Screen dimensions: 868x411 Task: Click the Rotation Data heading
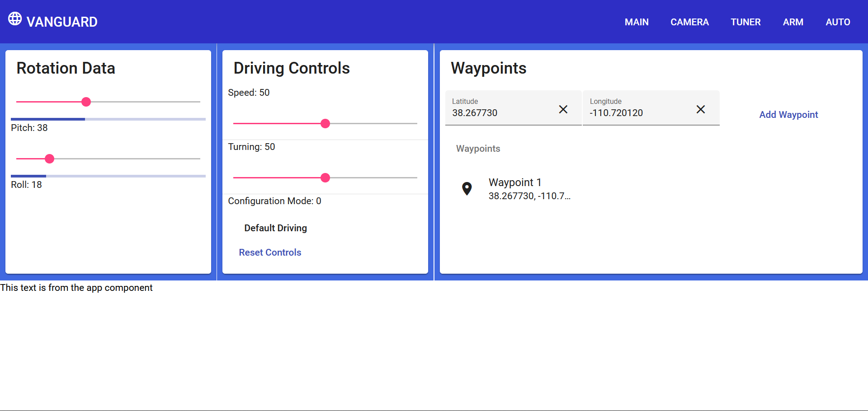[66, 68]
